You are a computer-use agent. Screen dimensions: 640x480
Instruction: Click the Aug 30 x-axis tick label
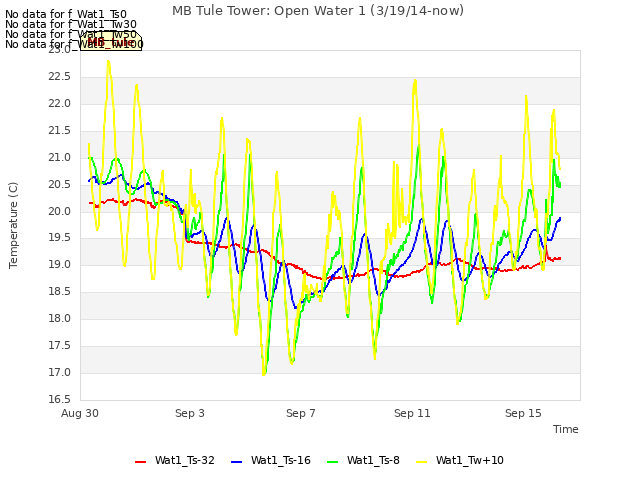80,413
